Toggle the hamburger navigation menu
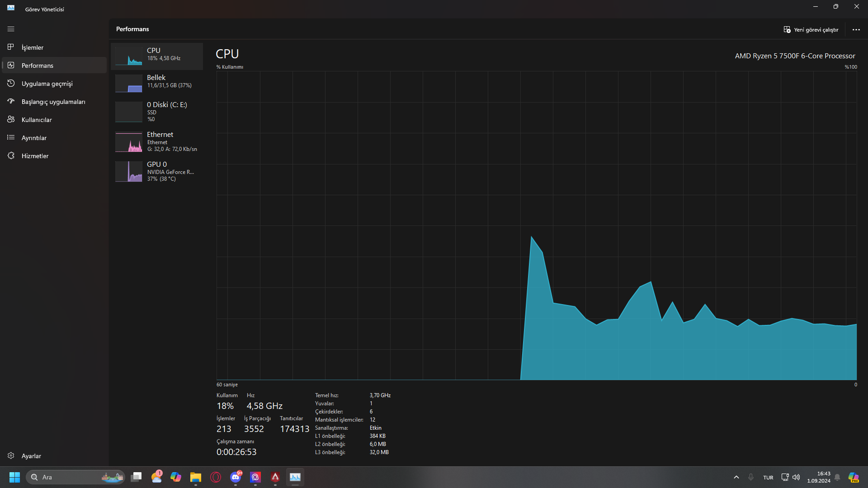The height and width of the screenshot is (488, 868). pos(11,29)
